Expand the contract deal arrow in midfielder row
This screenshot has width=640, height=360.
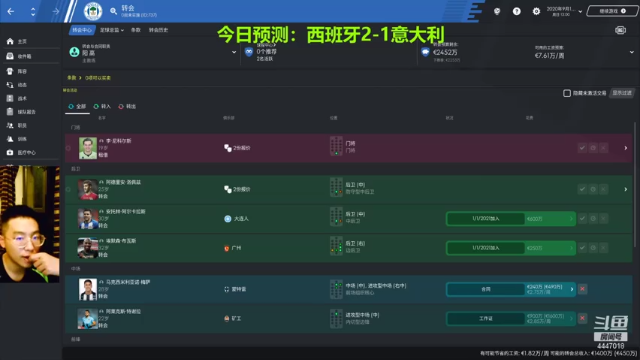tap(572, 289)
